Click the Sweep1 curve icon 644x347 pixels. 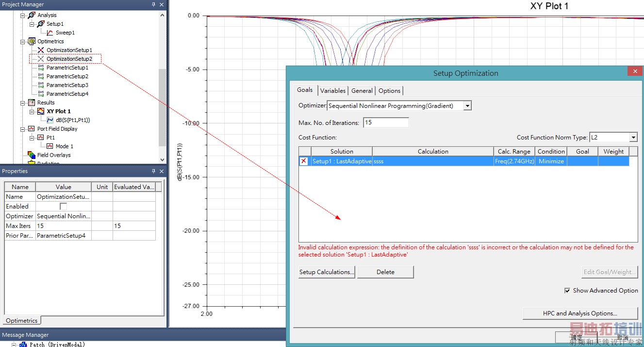point(50,33)
